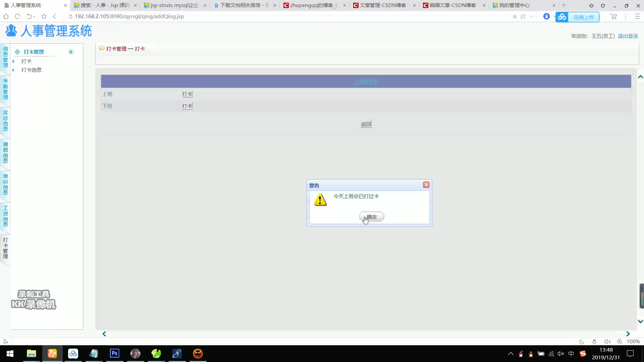Click the system tray volume muted icon
Image resolution: width=644 pixels, height=362 pixels.
point(561,354)
